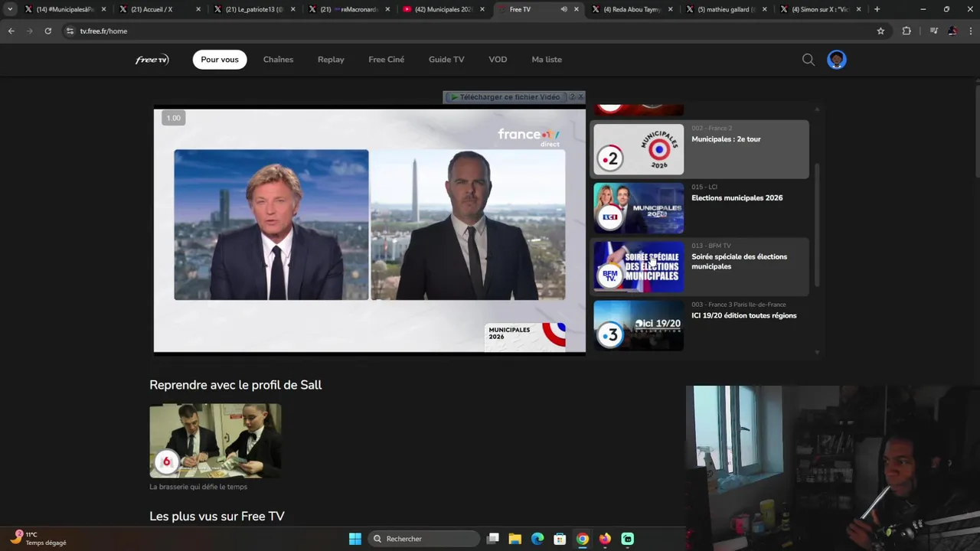
Task: Click La brasserie qui défie le temps caption
Action: point(198,487)
